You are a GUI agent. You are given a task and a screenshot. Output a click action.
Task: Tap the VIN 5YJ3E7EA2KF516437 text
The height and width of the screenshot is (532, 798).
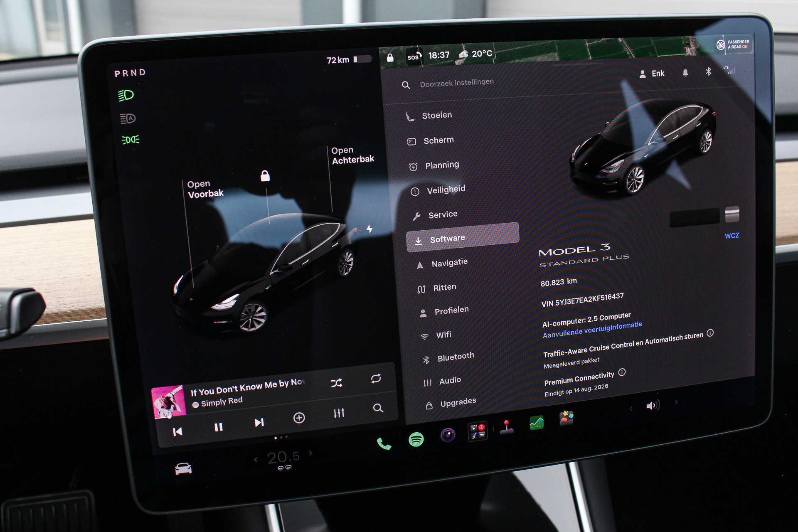click(582, 300)
